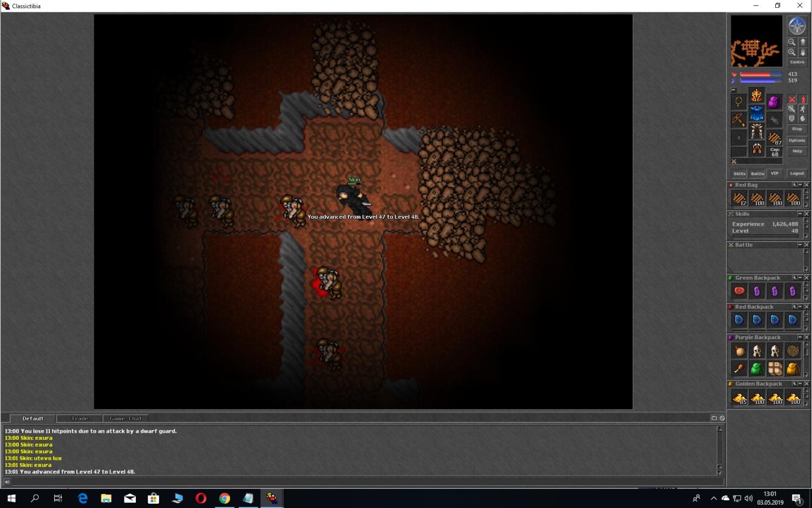
Task: Collapse the inventory panel with minus button
Action: [734, 90]
